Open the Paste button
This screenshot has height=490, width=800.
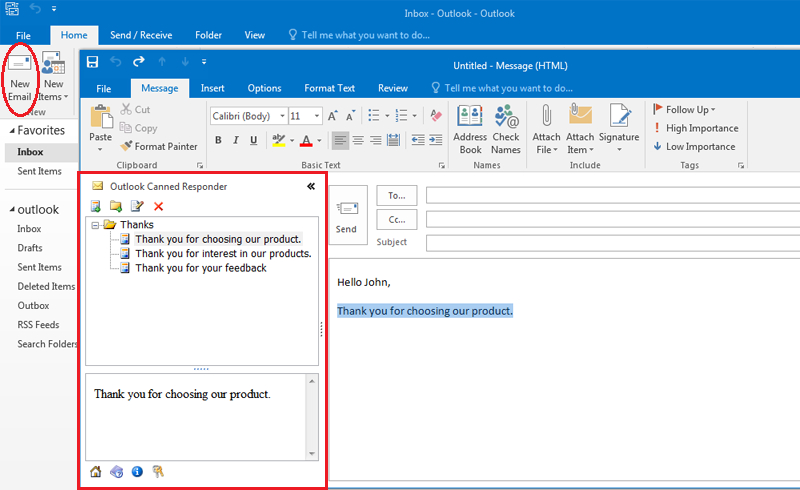point(101,129)
